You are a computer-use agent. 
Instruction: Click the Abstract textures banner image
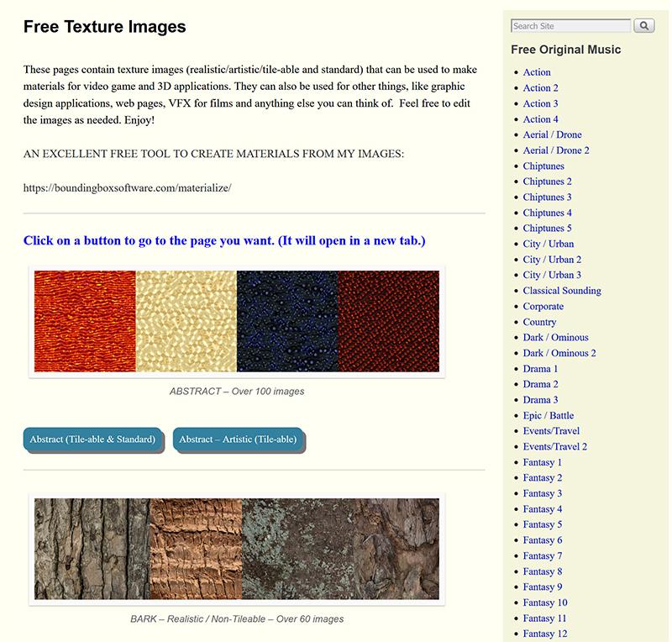[x=237, y=321]
